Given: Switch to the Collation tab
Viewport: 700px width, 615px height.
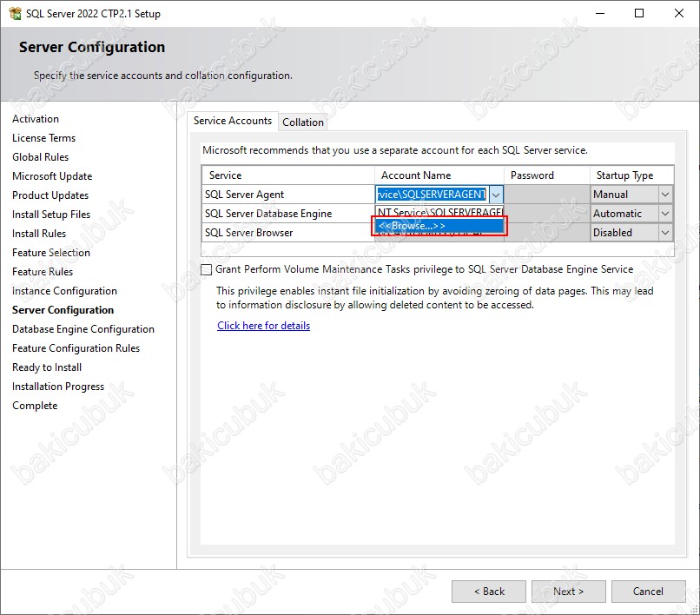Looking at the screenshot, I should click(x=303, y=122).
